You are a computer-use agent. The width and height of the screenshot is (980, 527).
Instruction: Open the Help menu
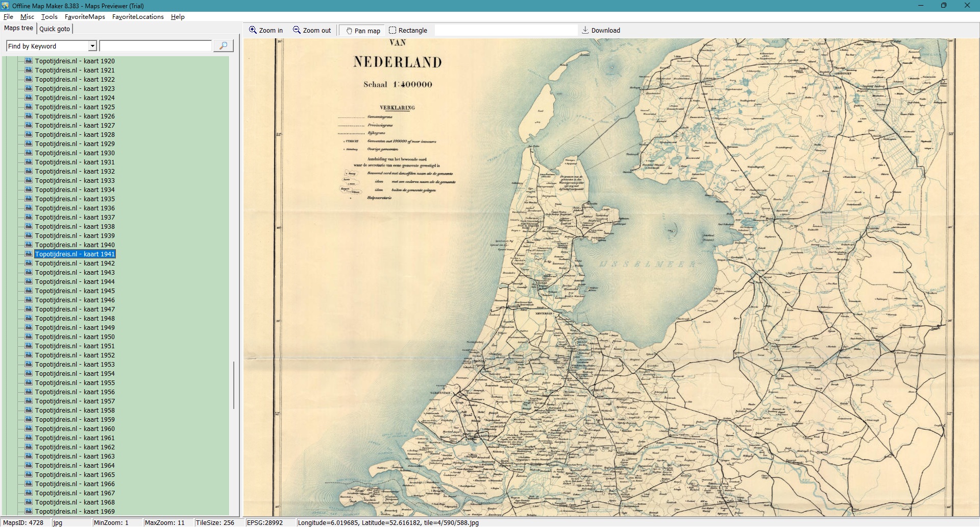178,17
